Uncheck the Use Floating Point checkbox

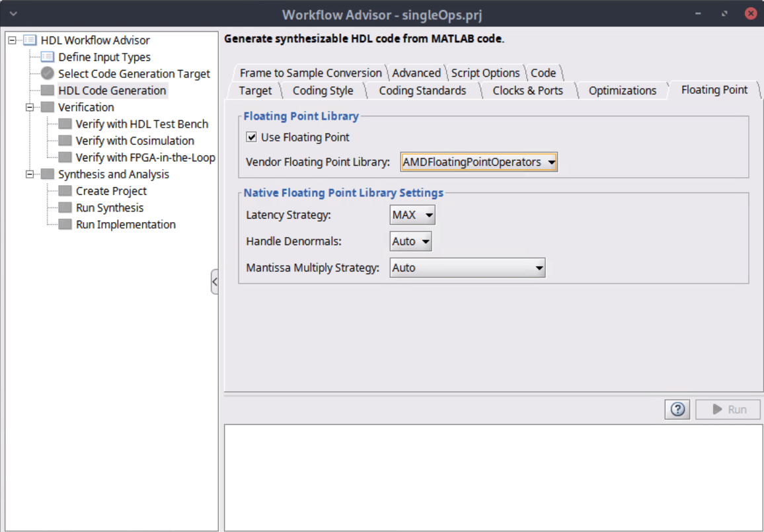tap(251, 137)
